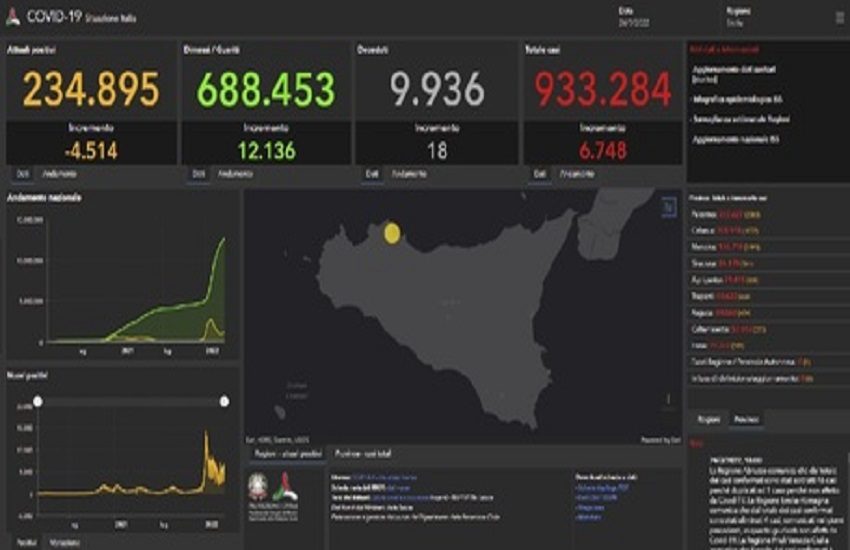Click the map legend icon at the map's top right
Screen dimensions: 850x550
click(x=668, y=206)
